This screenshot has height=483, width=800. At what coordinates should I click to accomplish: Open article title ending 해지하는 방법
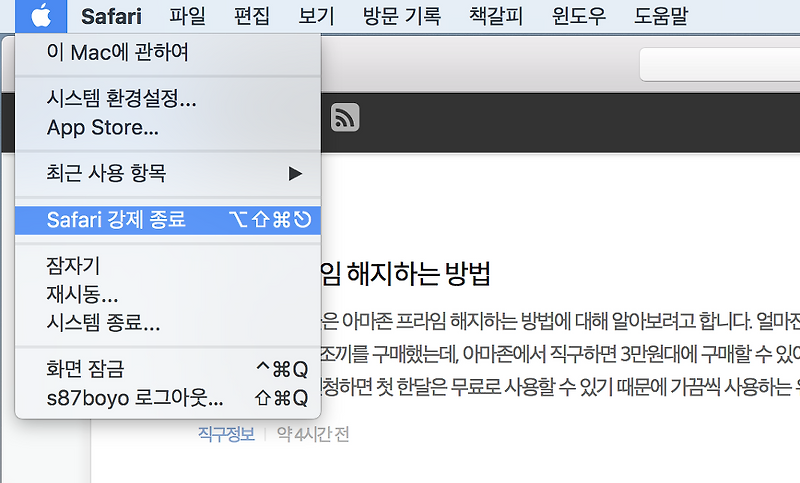pos(406,274)
